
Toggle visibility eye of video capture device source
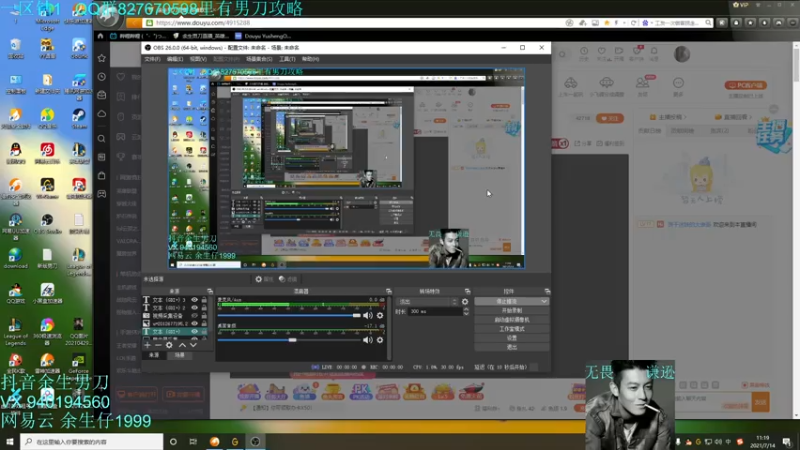[x=194, y=316]
